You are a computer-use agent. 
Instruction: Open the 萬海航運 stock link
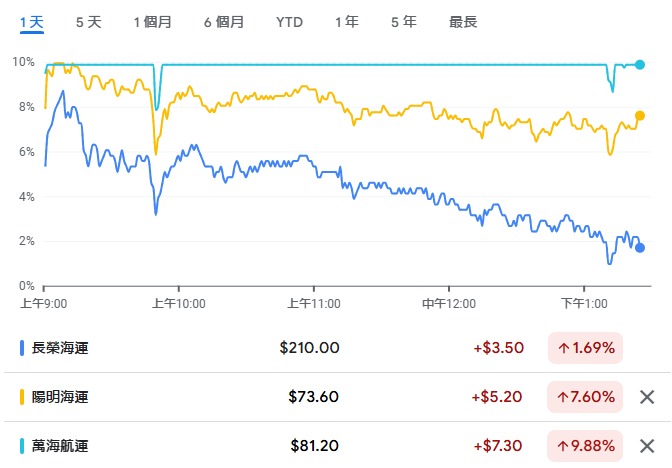click(61, 445)
